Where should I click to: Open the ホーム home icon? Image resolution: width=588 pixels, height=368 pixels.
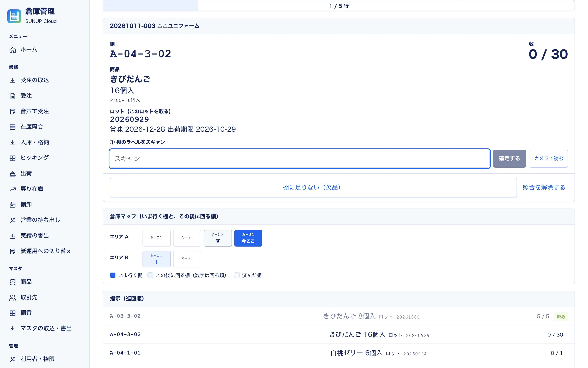click(x=13, y=50)
